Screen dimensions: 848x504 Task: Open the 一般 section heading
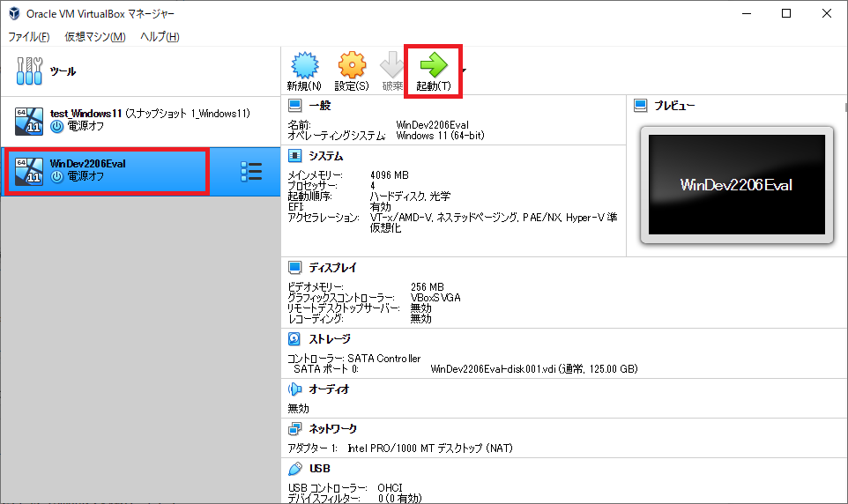[320, 106]
